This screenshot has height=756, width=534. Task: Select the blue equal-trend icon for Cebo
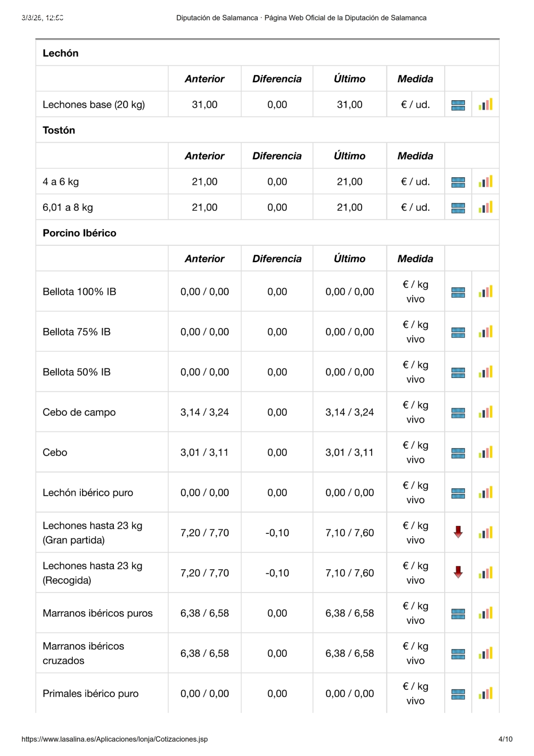point(458,453)
